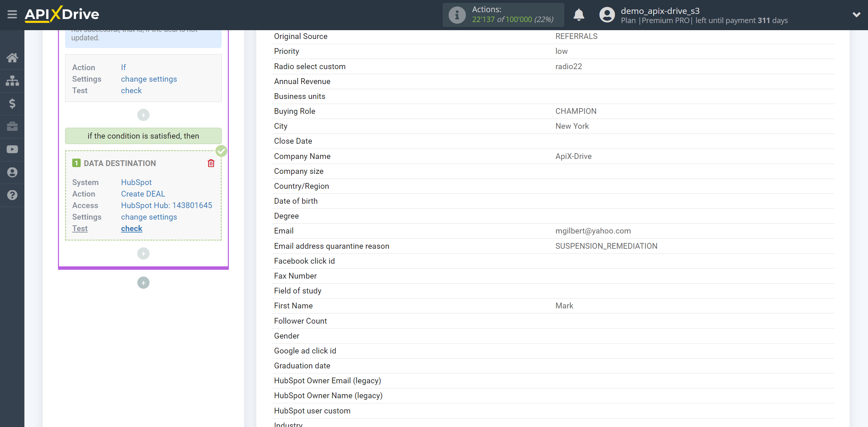
Task: Click the Email address quarantine reason label
Action: point(332,246)
